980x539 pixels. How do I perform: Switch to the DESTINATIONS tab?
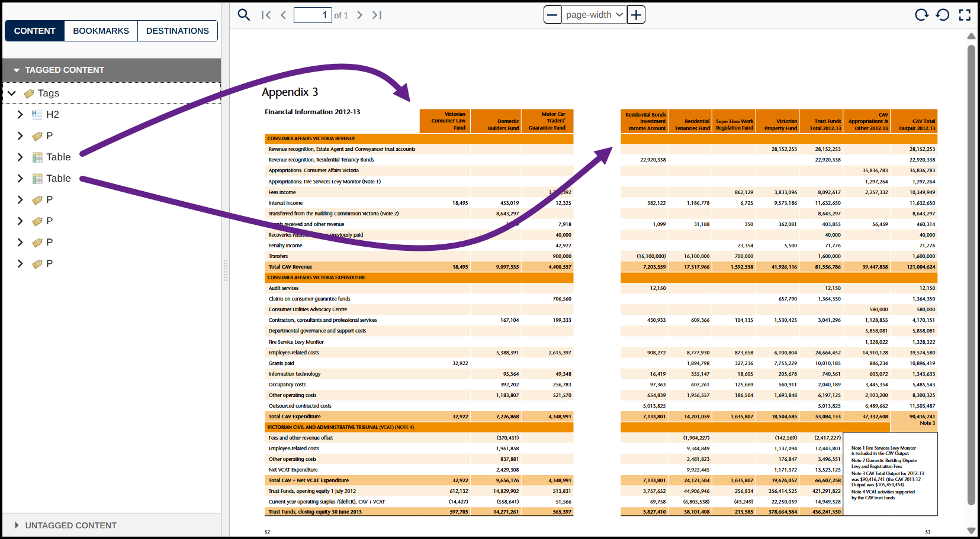click(178, 31)
